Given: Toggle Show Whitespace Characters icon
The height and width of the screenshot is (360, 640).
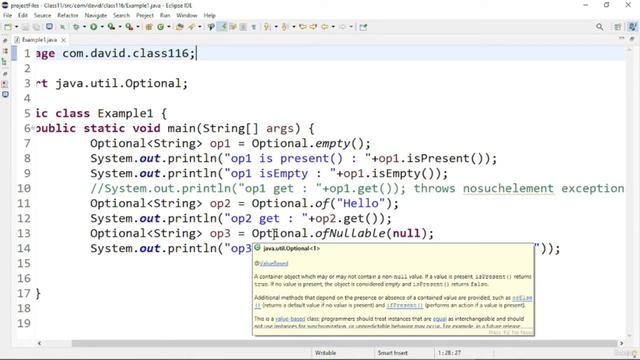Looking at the screenshot, I should [253, 27].
